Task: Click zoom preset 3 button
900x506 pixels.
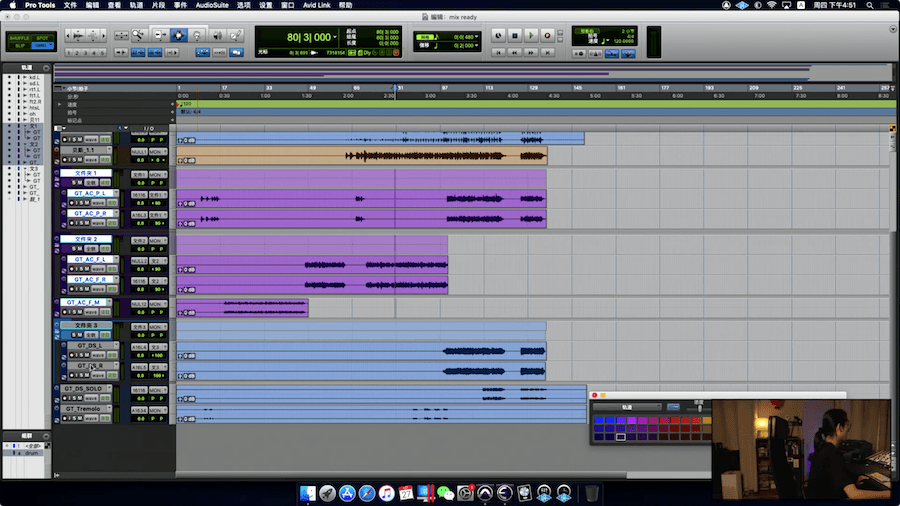Action: pos(86,53)
